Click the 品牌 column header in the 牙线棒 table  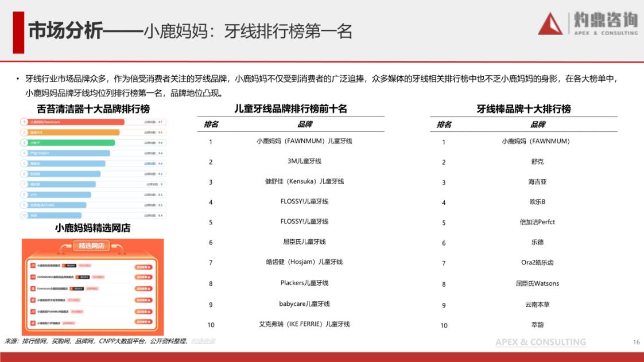pos(538,124)
